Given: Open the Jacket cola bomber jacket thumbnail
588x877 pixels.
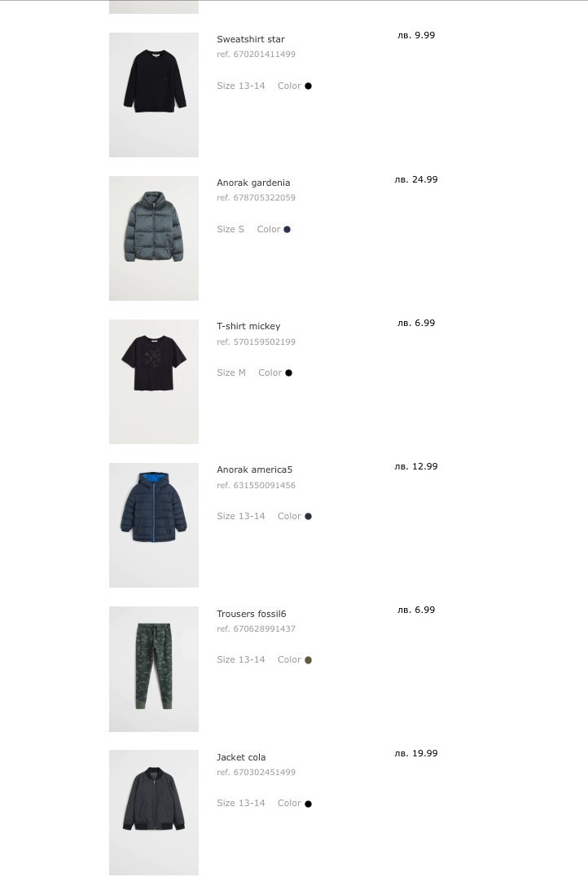Looking at the screenshot, I should 154,812.
